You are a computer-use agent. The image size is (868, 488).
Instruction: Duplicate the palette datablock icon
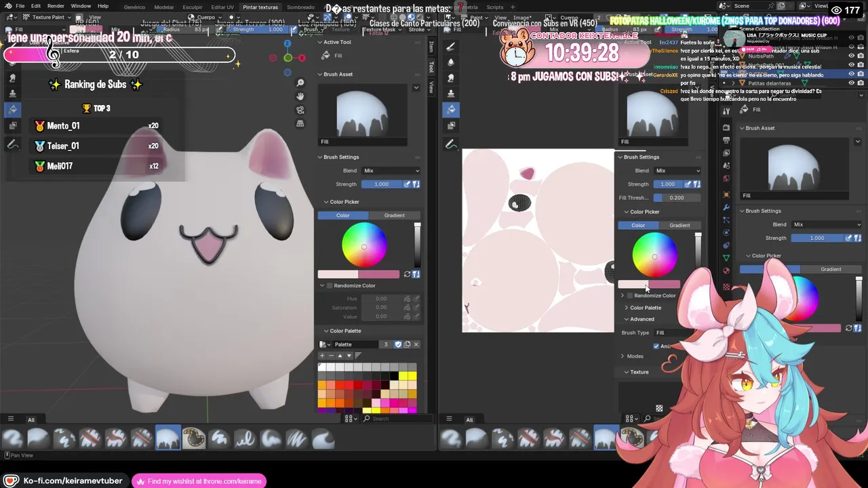pos(407,344)
